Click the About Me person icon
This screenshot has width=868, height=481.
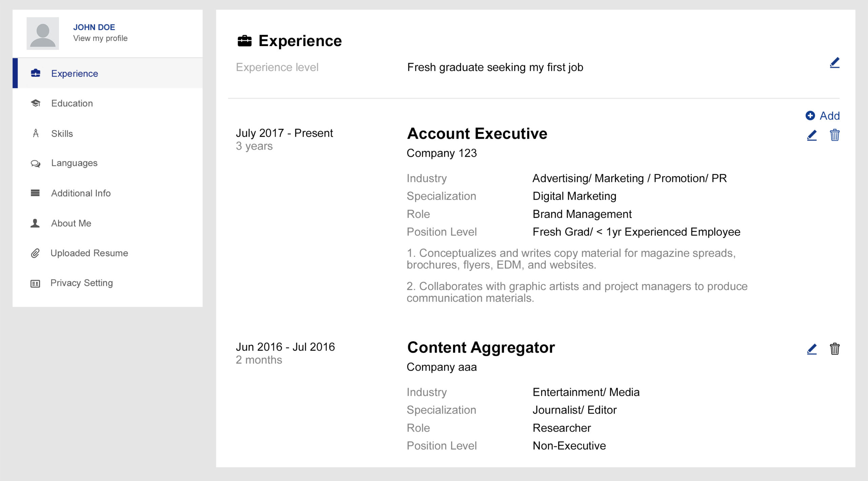coord(36,223)
